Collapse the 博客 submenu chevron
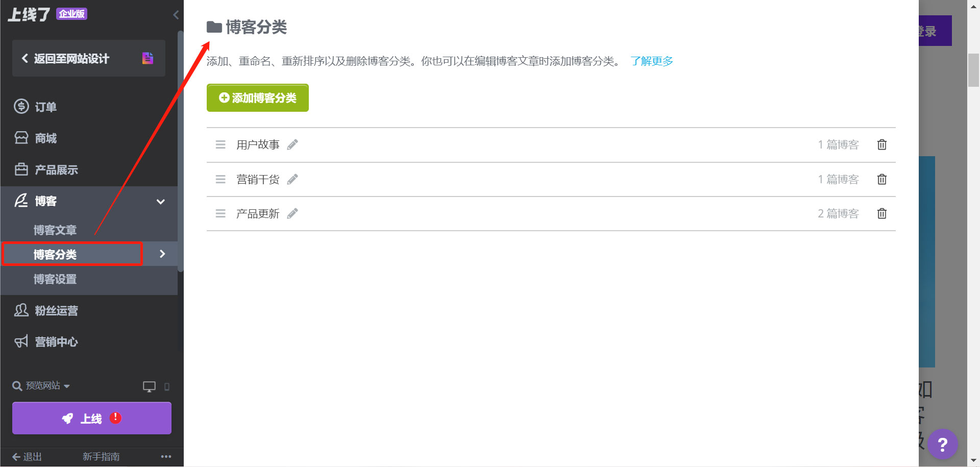Image resolution: width=980 pixels, height=467 pixels. coord(160,201)
